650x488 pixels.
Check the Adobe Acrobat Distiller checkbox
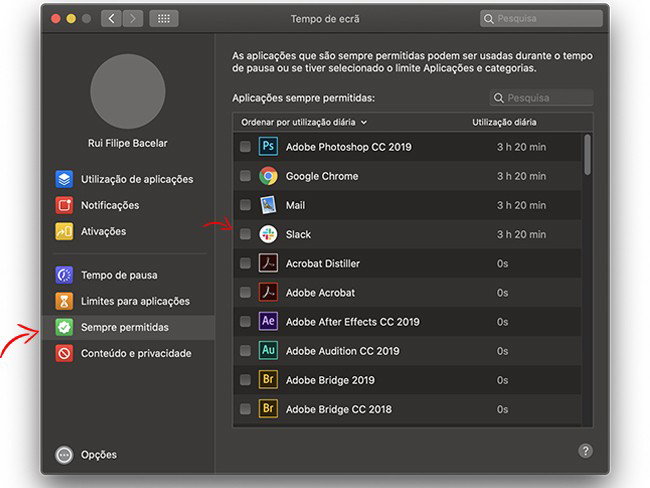(245, 264)
